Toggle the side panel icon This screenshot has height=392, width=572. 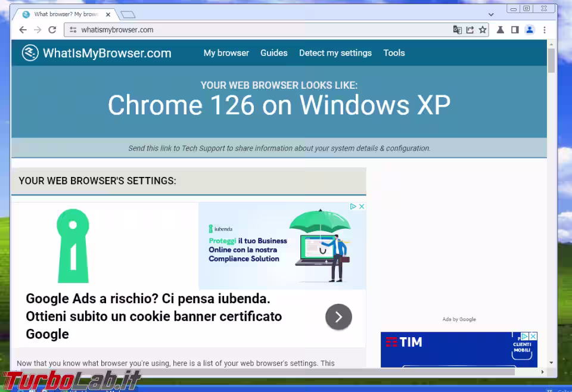tap(515, 30)
